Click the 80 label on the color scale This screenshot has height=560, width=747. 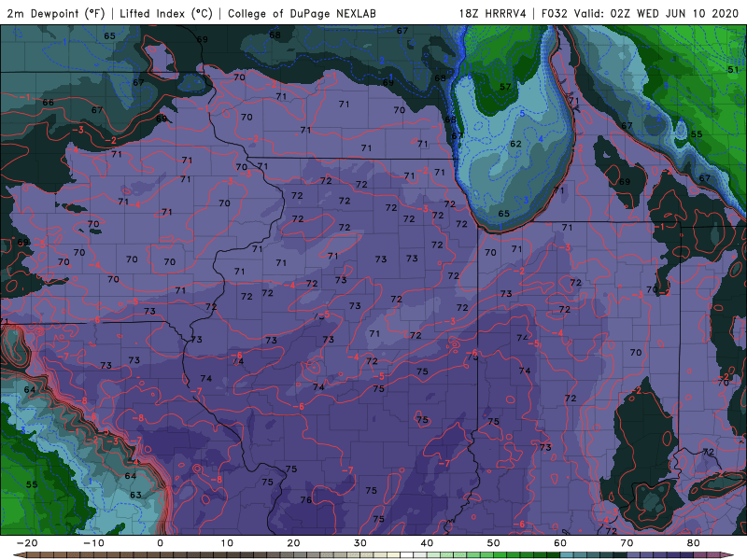coord(694,543)
